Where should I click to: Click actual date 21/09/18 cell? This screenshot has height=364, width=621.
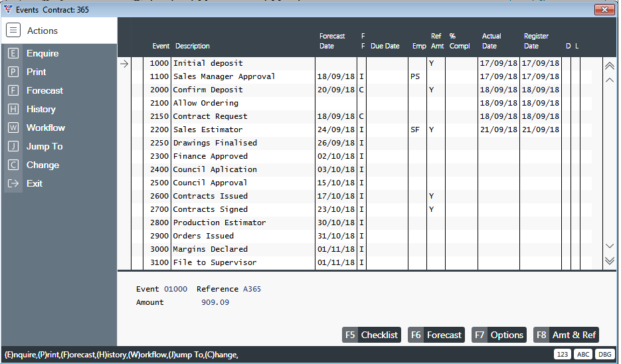(x=499, y=130)
